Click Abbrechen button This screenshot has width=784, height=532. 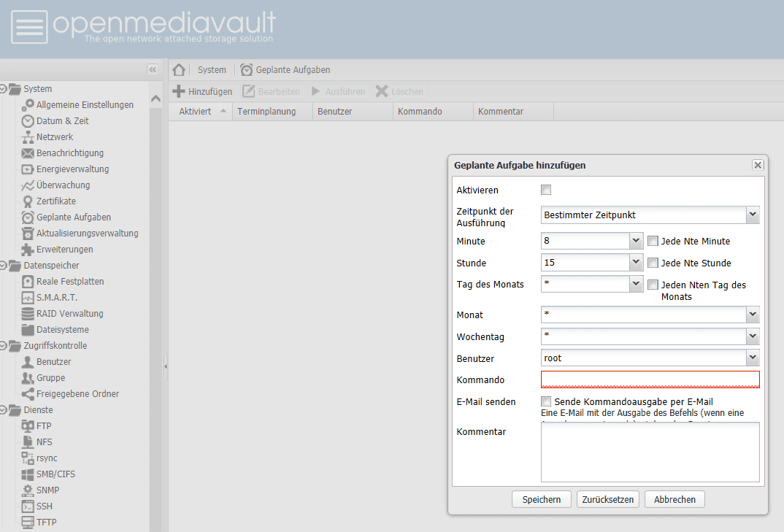point(675,499)
